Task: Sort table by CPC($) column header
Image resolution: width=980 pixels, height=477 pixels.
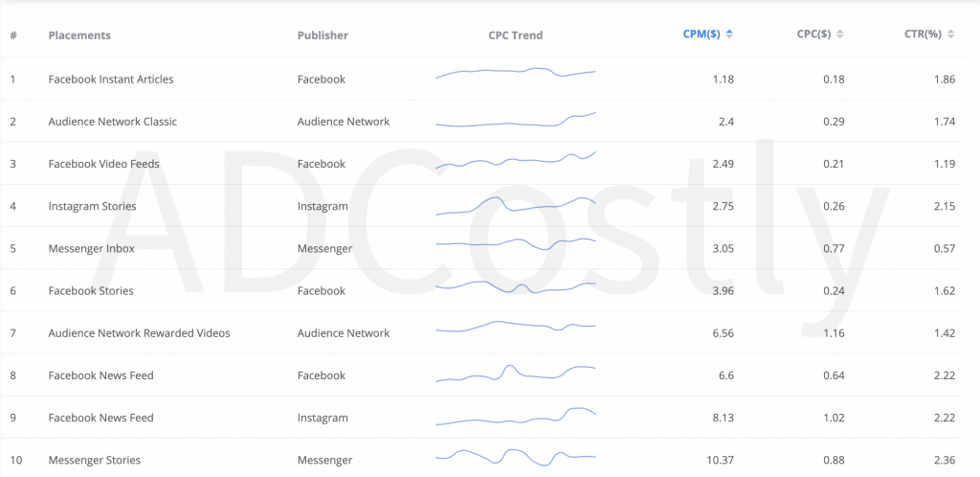Action: pos(812,35)
